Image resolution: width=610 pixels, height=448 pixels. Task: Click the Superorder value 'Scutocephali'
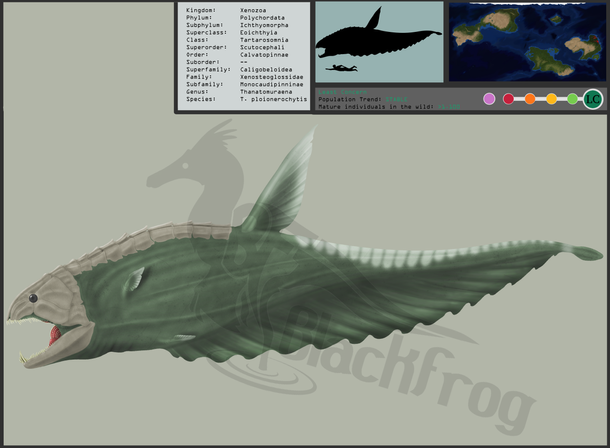262,47
